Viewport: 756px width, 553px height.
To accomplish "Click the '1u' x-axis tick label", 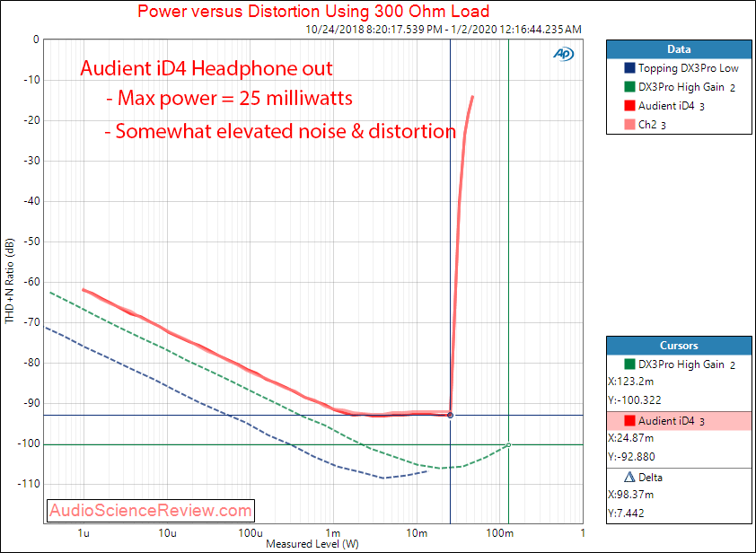I will pyautogui.click(x=84, y=532).
